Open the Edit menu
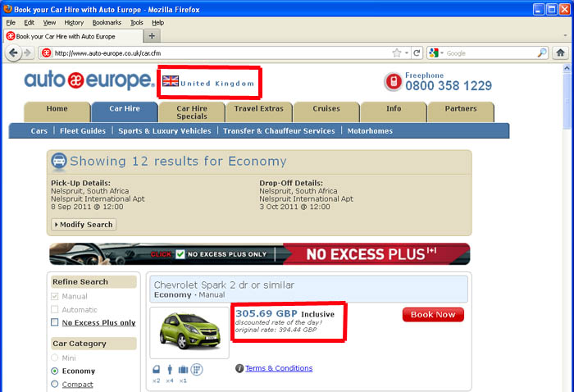The width and height of the screenshot is (574, 392). [x=29, y=22]
